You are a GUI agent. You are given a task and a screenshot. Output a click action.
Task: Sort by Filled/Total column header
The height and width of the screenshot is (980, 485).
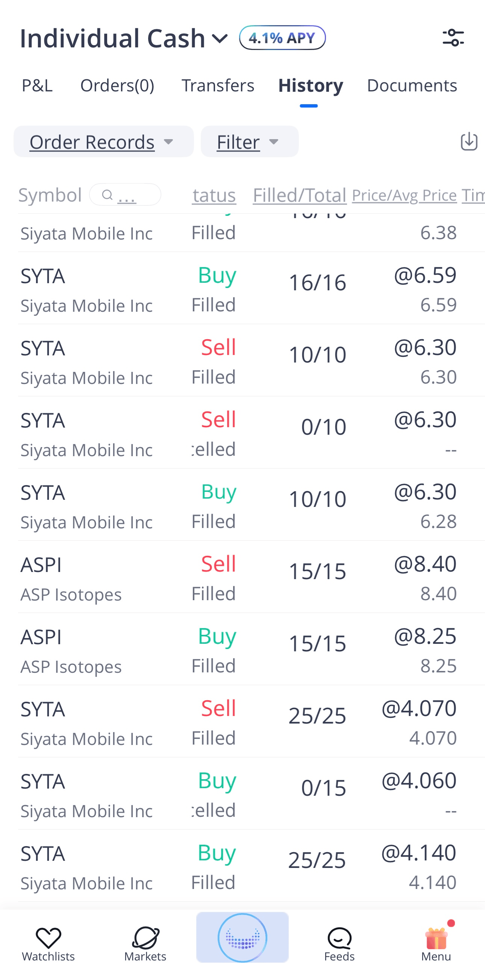click(x=299, y=195)
